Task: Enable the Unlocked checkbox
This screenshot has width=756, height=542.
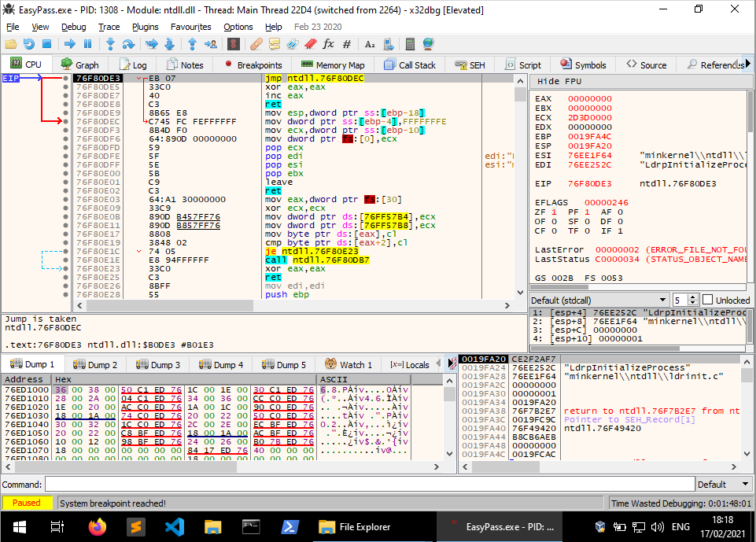Action: tap(707, 300)
